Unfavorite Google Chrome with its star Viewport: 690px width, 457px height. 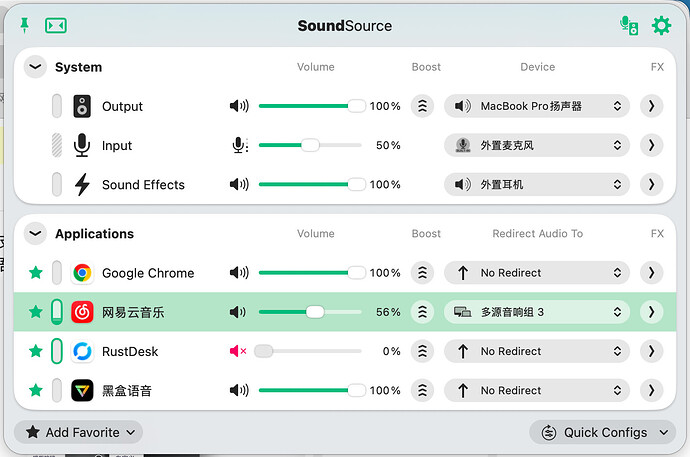36,273
